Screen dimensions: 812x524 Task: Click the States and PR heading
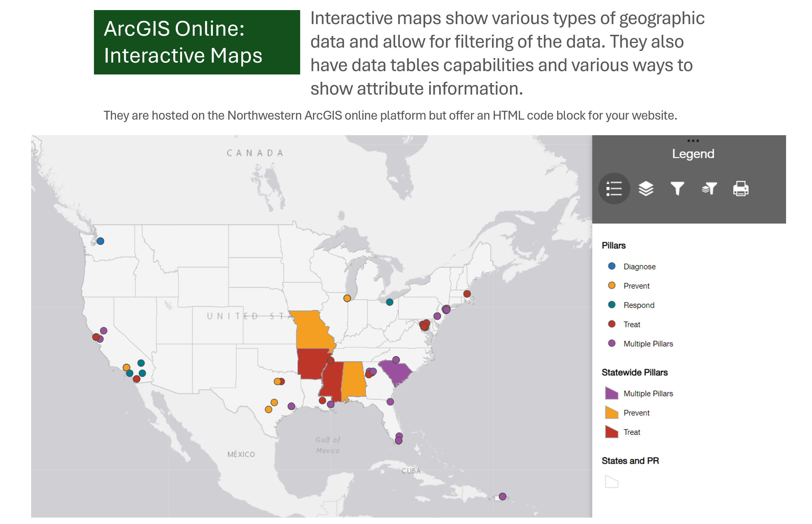point(630,461)
